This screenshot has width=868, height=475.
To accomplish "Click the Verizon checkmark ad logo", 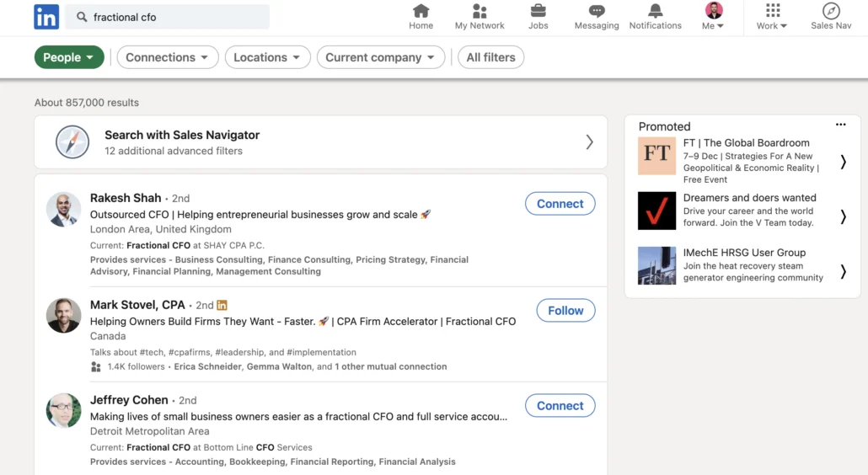I will pyautogui.click(x=656, y=211).
